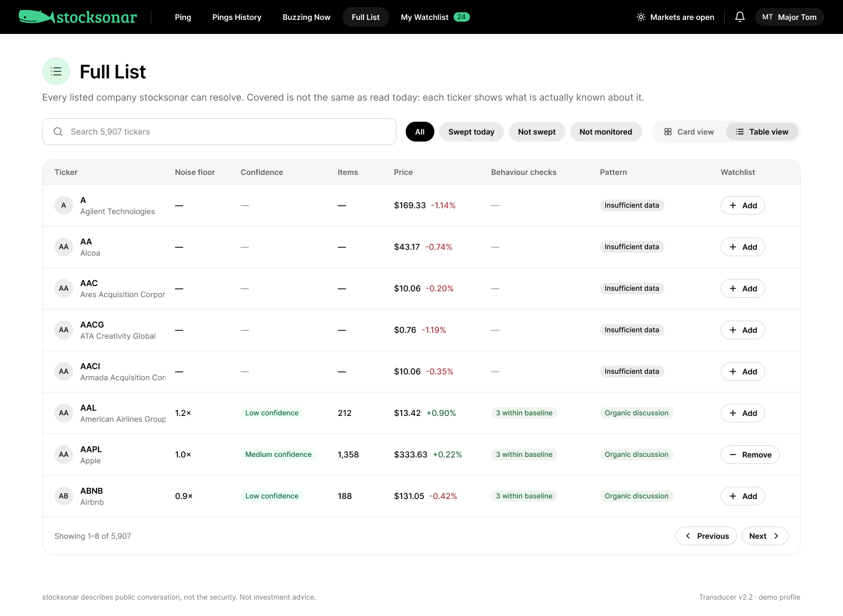The width and height of the screenshot is (843, 616).
Task: Go to the Previous page
Action: pyautogui.click(x=706, y=536)
